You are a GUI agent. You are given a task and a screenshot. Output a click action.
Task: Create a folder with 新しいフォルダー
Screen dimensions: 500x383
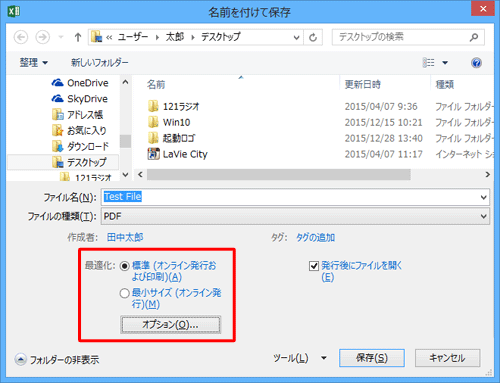99,62
